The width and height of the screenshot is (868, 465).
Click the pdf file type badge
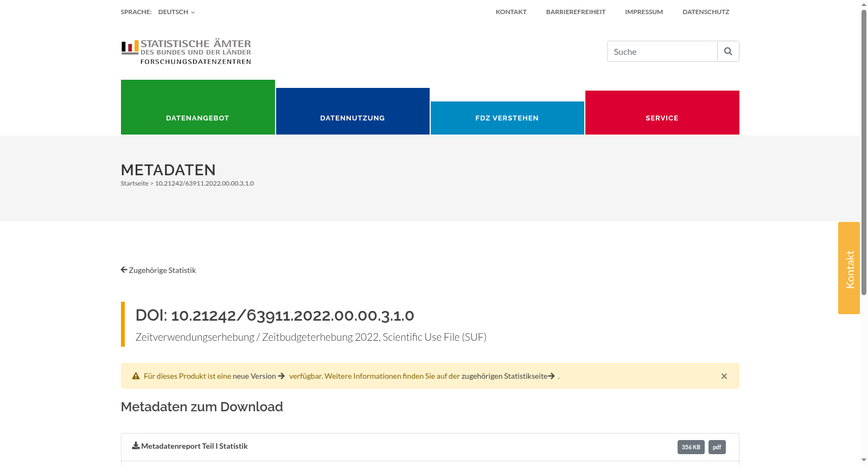[717, 447]
